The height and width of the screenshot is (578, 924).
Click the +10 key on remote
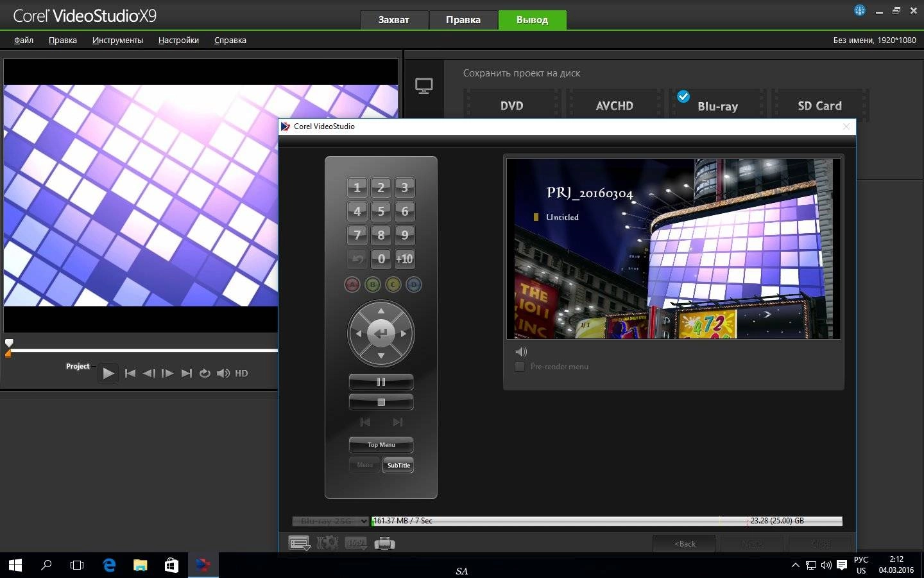click(x=405, y=259)
